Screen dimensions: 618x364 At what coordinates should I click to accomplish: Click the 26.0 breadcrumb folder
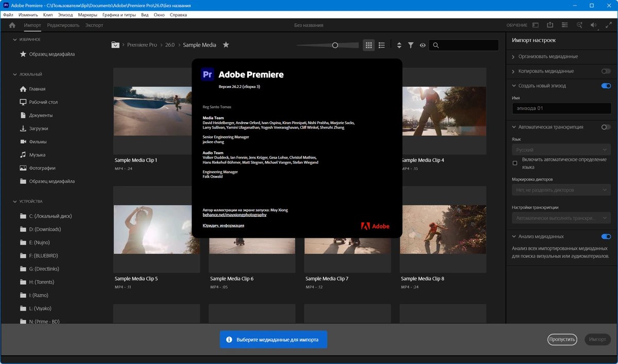click(x=170, y=45)
